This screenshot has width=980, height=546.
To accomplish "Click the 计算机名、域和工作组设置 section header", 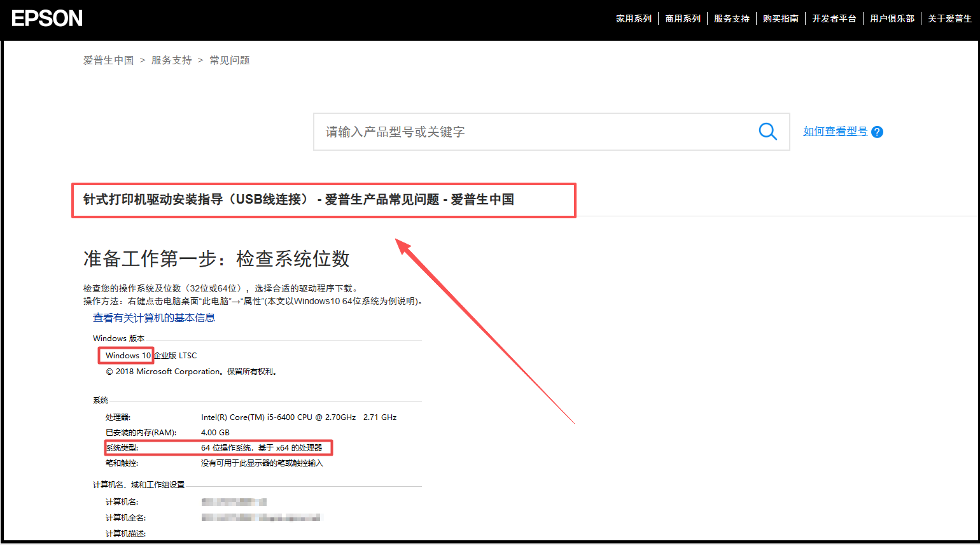I will click(x=139, y=484).
